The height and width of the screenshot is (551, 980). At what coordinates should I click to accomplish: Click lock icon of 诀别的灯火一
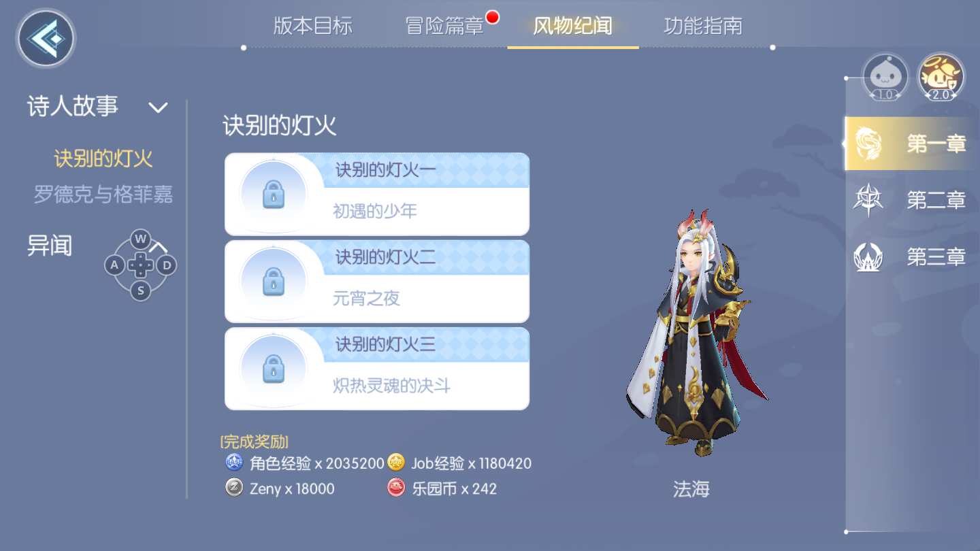pyautogui.click(x=274, y=195)
